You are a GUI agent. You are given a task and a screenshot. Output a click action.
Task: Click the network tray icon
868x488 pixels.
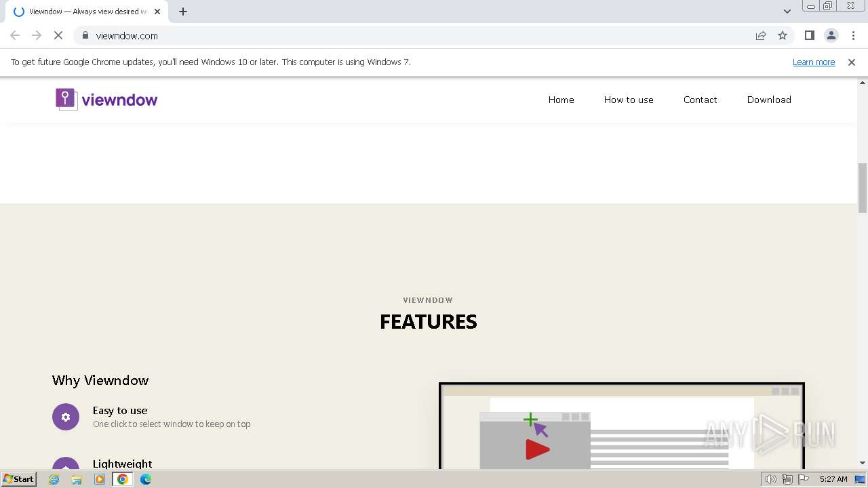coord(787,479)
